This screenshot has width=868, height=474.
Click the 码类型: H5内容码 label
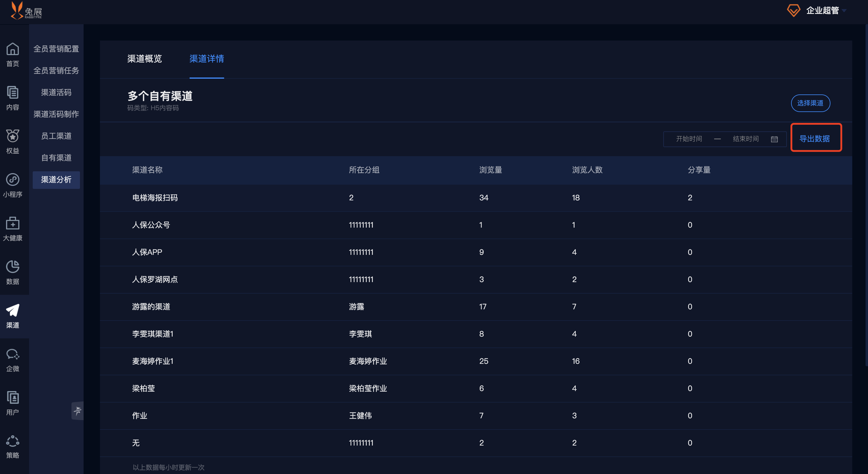pyautogui.click(x=153, y=108)
